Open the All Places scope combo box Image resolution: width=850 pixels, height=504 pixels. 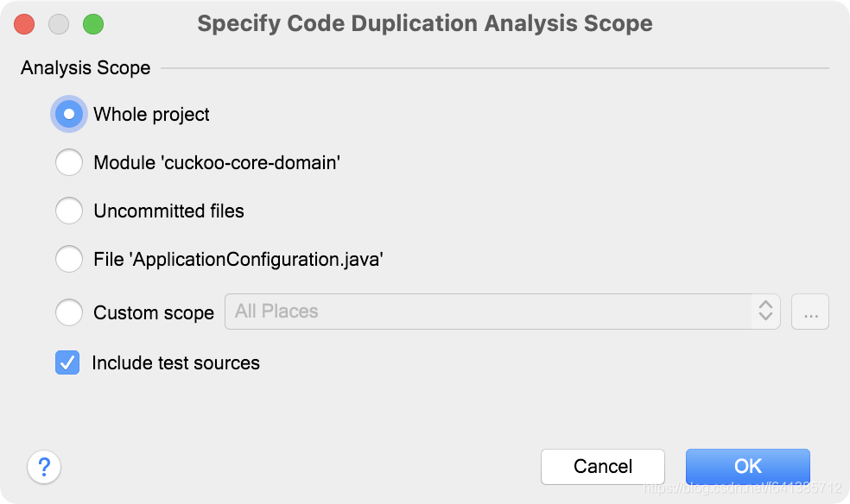(x=488, y=312)
